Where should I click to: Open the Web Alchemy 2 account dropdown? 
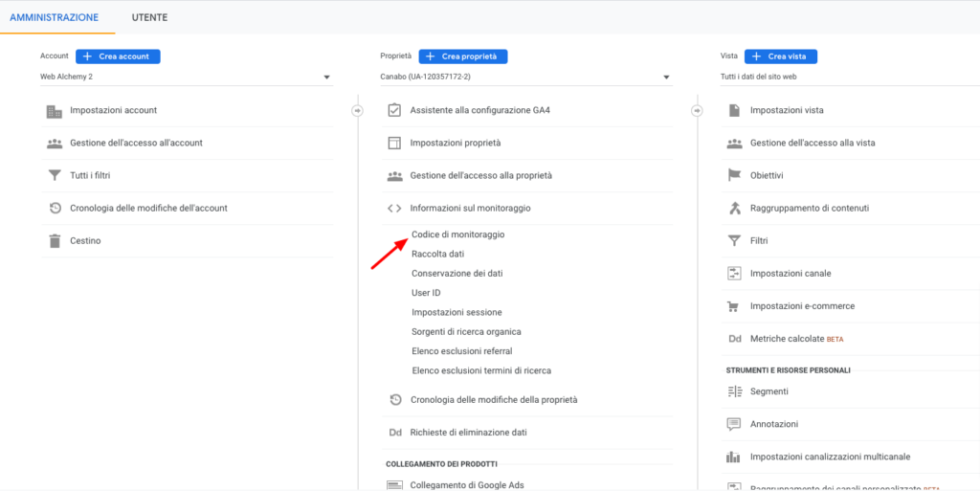point(187,78)
